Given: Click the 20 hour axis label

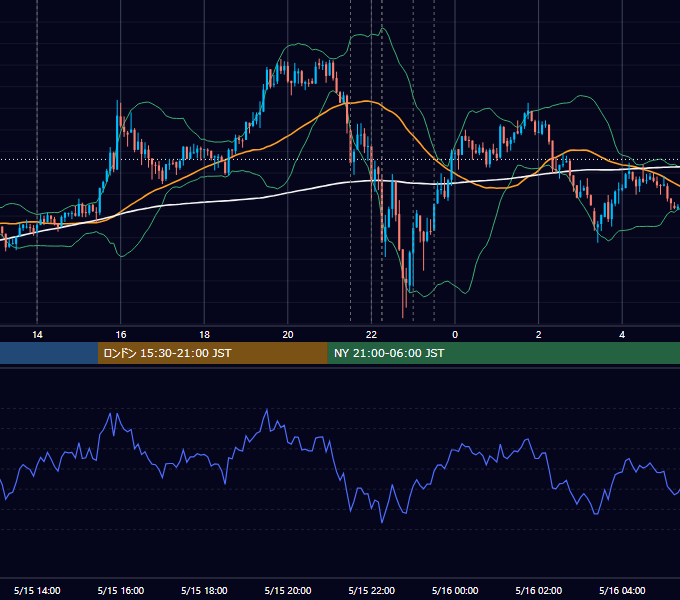Looking at the screenshot, I should click(x=288, y=335).
